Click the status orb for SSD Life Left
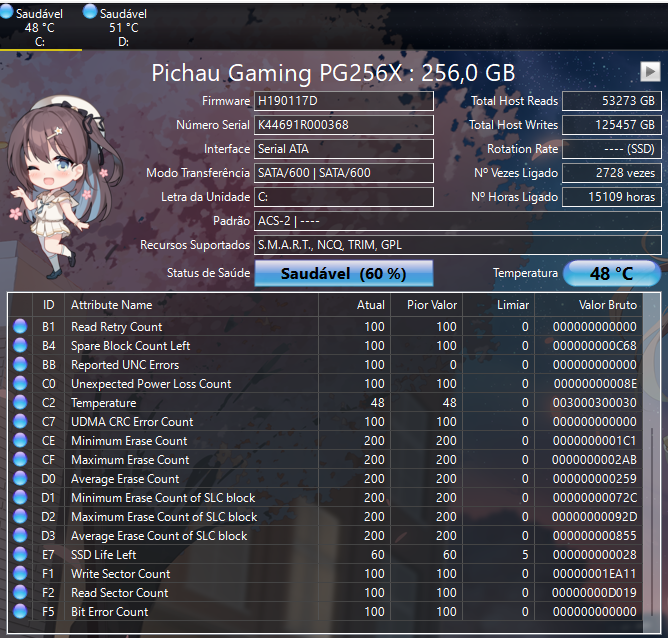 click(x=20, y=555)
